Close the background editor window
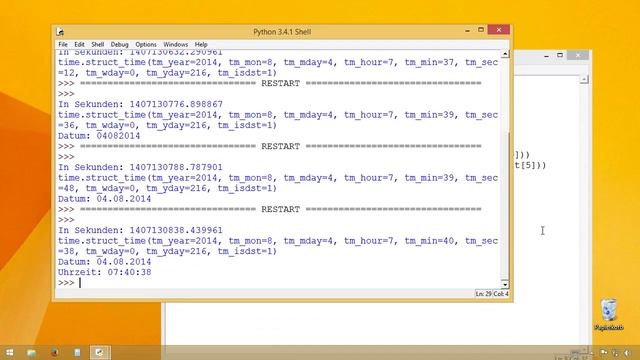This screenshot has width=640, height=360. pos(578,55)
